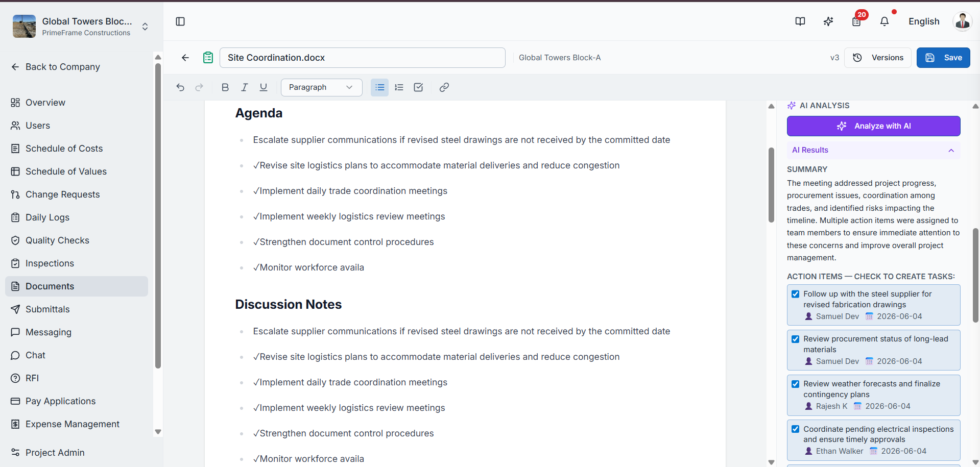
Task: Open tasks icon with 20 badge
Action: pos(856,21)
